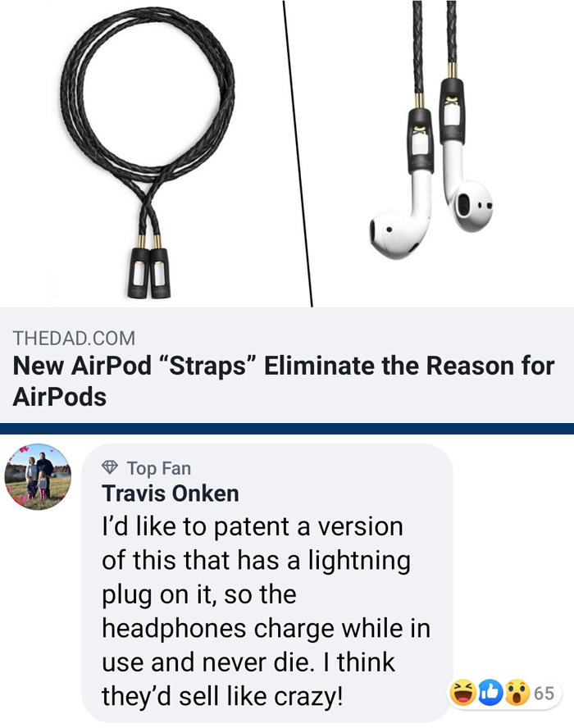Click the Travis Onken commenter name
The height and width of the screenshot is (728, 574).
[171, 493]
